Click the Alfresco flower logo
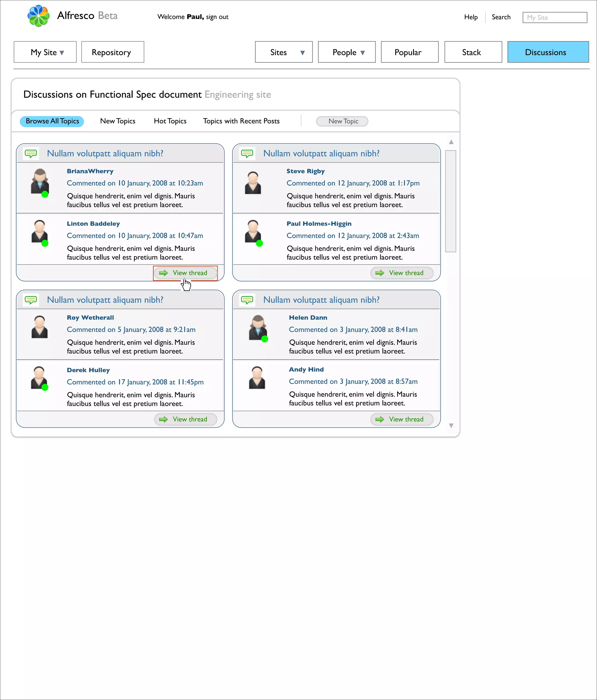Viewport: 597px width, 700px height. pos(38,16)
